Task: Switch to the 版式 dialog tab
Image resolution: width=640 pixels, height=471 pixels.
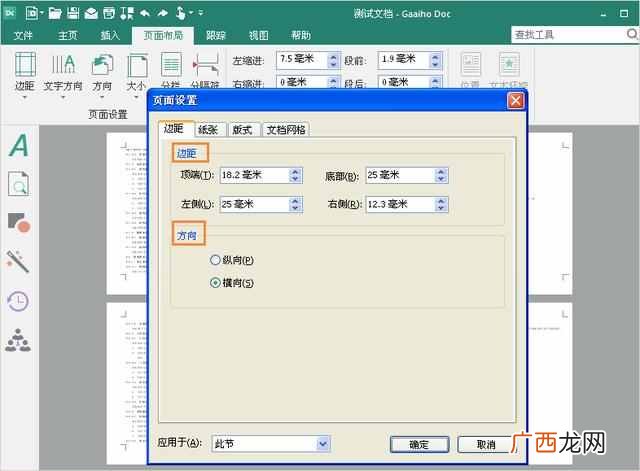Action: pyautogui.click(x=242, y=130)
